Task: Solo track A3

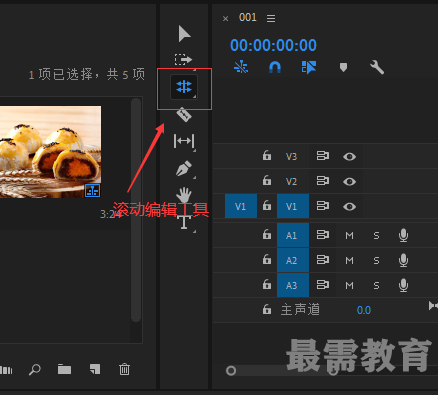Action: point(376,285)
